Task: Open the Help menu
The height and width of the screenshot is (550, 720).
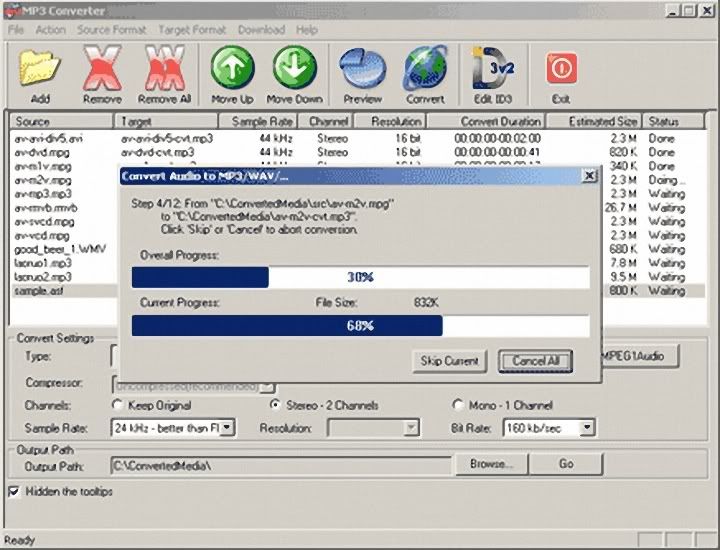Action: pyautogui.click(x=307, y=30)
